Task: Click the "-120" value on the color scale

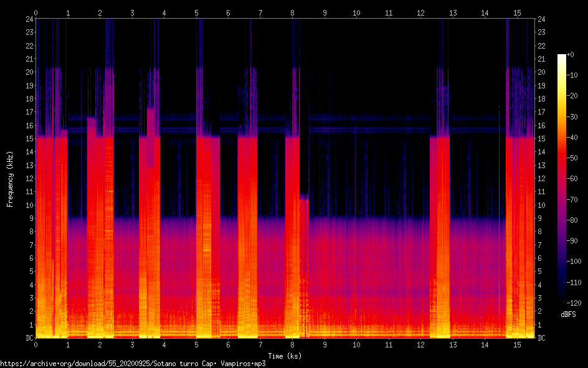Action: coord(574,303)
